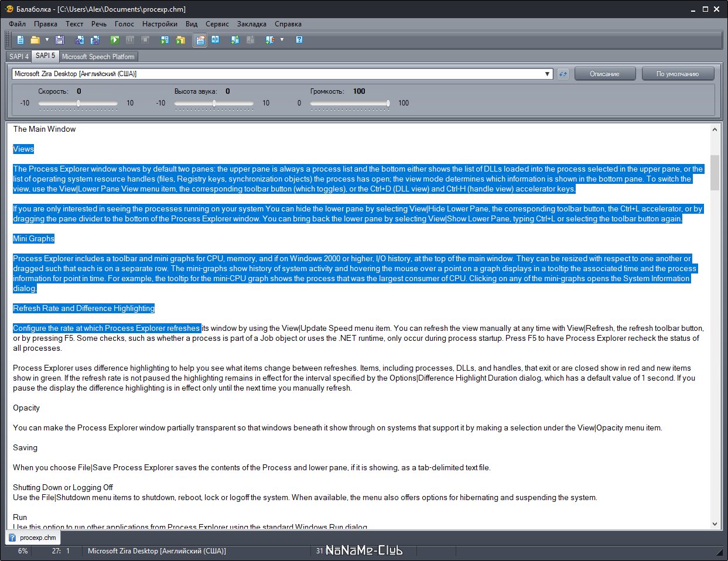Click the Open file folder icon
The image size is (728, 561).
coord(35,40)
